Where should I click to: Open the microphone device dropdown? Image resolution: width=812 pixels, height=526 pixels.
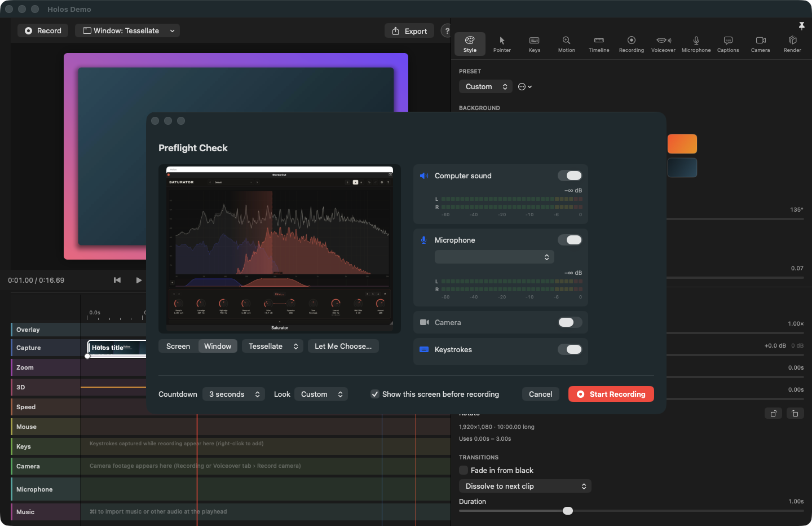pos(495,257)
